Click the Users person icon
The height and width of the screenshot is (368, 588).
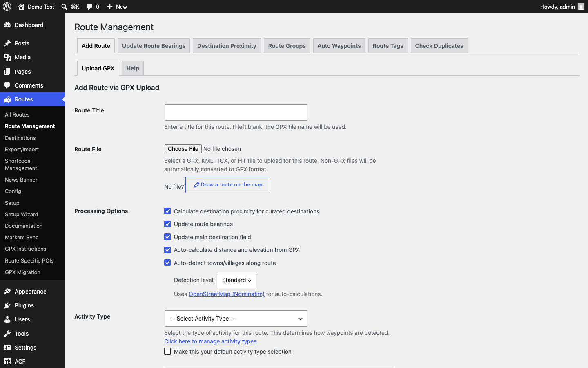tap(7, 319)
